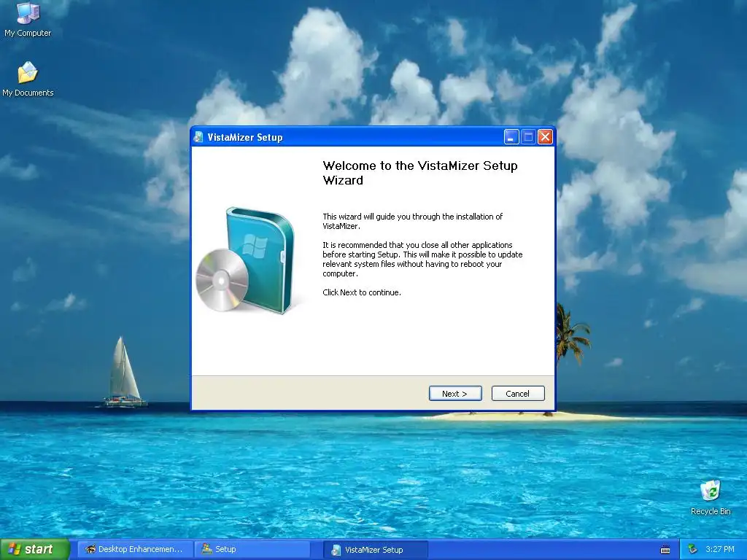Open the Start menu
The width and height of the screenshot is (747, 560).
(x=35, y=549)
